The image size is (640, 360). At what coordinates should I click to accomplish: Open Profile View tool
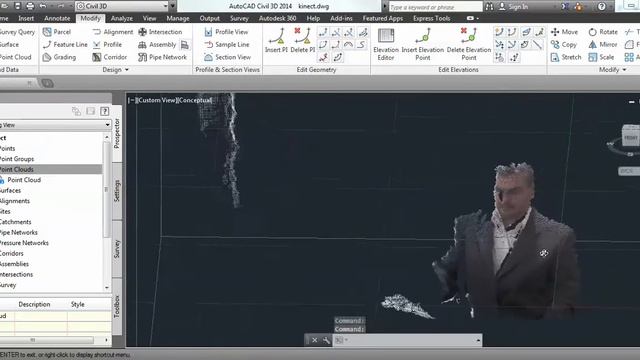point(226,32)
